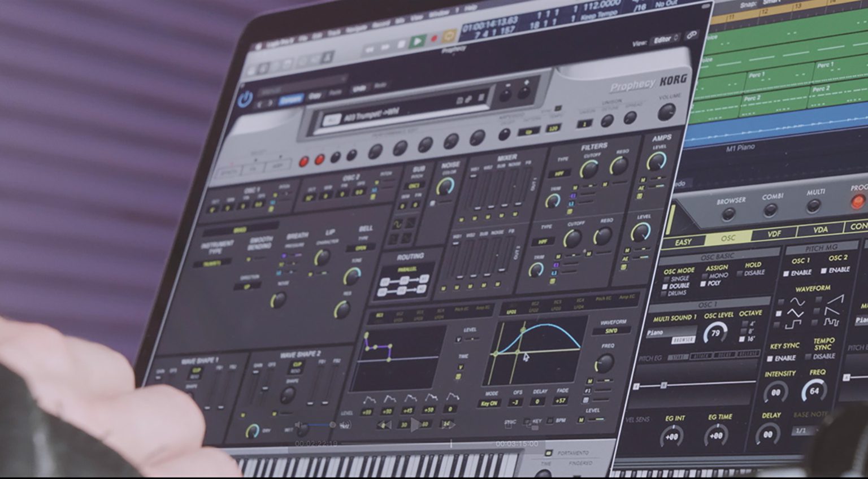Toggle the Key Sync Enable checkbox
The width and height of the screenshot is (868, 479).
770,359
